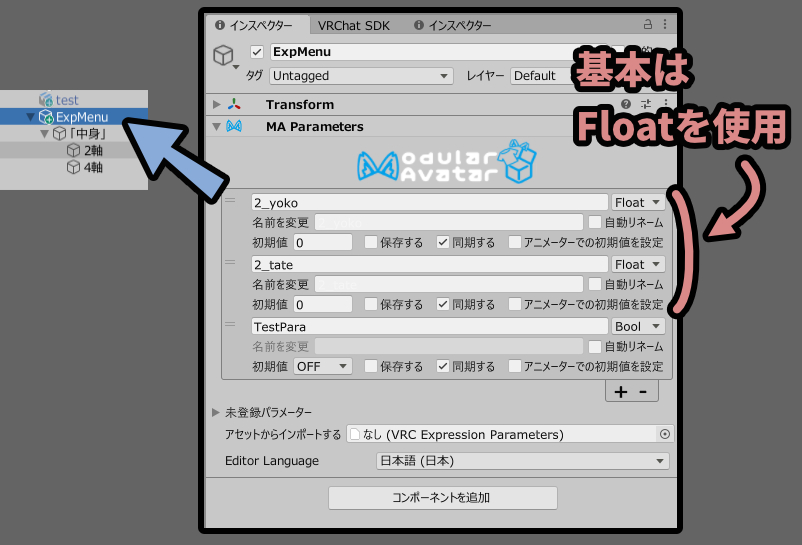Image resolution: width=802 pixels, height=545 pixels.
Task: Uncheck 同期する for TestPara
Action: 442,366
